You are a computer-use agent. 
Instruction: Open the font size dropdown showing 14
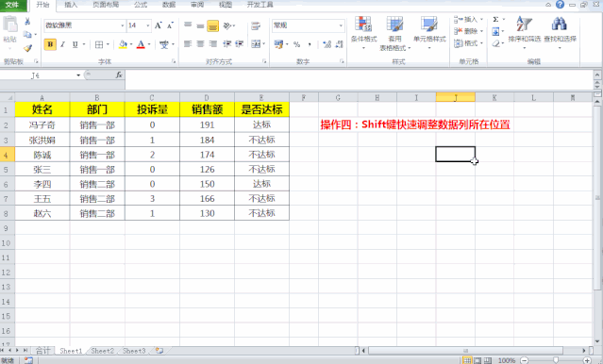click(148, 25)
